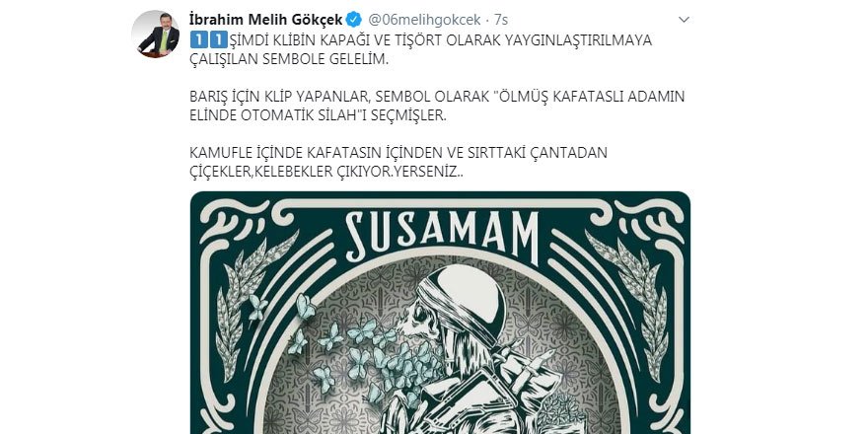
Task: Click the text ÇALIŞILAN SEMBOLE GELELİM
Action: coord(289,60)
